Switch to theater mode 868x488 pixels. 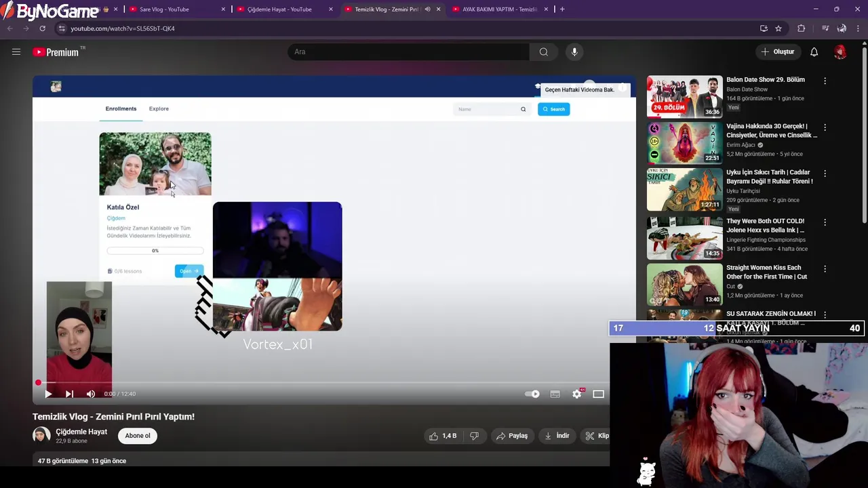point(598,394)
